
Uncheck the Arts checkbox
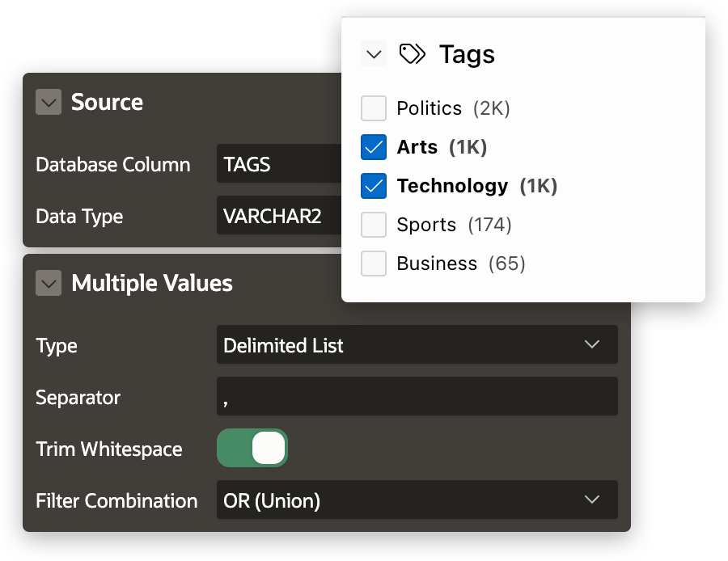coord(374,147)
